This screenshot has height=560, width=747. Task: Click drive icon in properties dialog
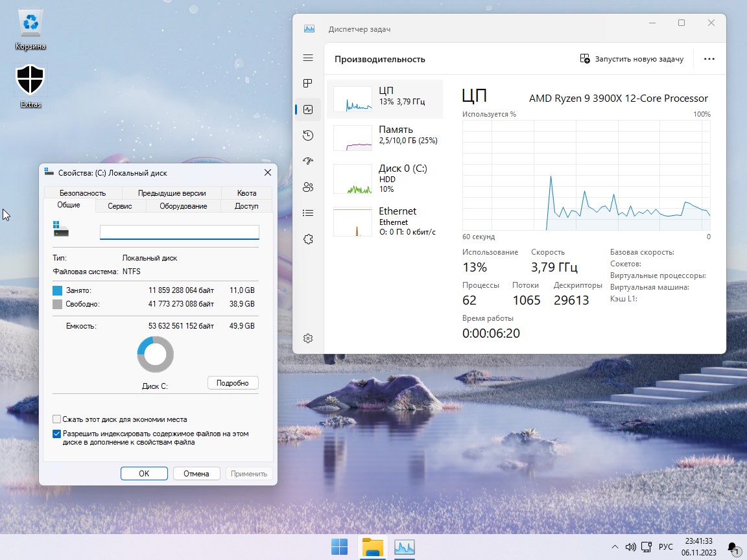(60, 229)
